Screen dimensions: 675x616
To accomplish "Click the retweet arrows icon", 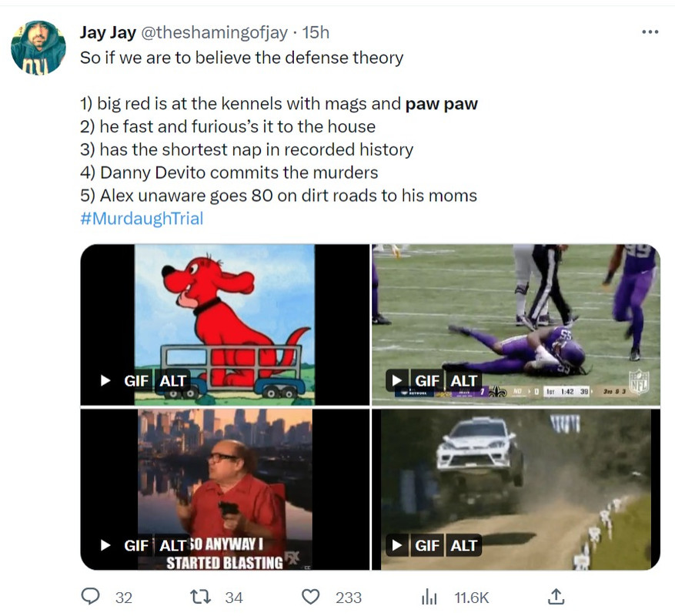I will click(x=201, y=597).
